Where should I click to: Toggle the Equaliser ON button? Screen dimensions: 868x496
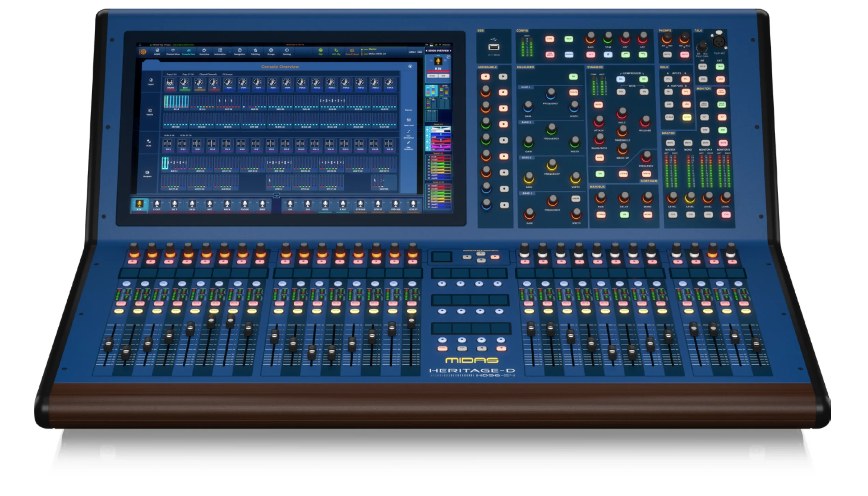(x=573, y=77)
